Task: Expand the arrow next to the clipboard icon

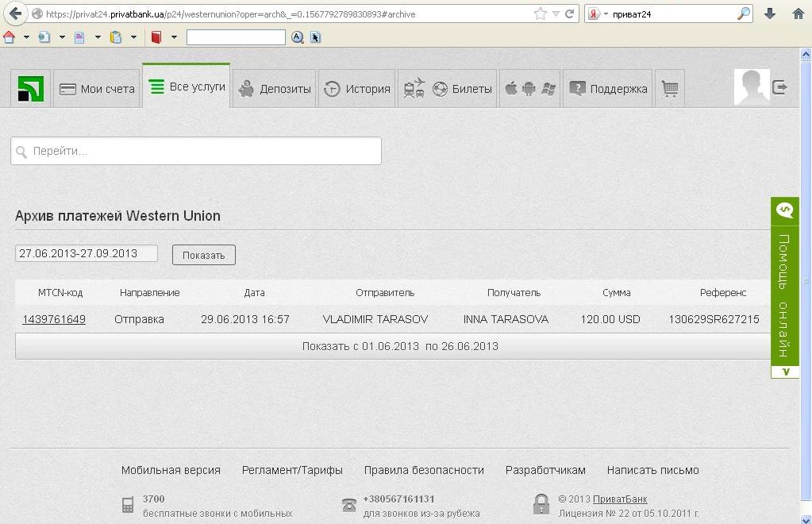Action: tap(133, 37)
